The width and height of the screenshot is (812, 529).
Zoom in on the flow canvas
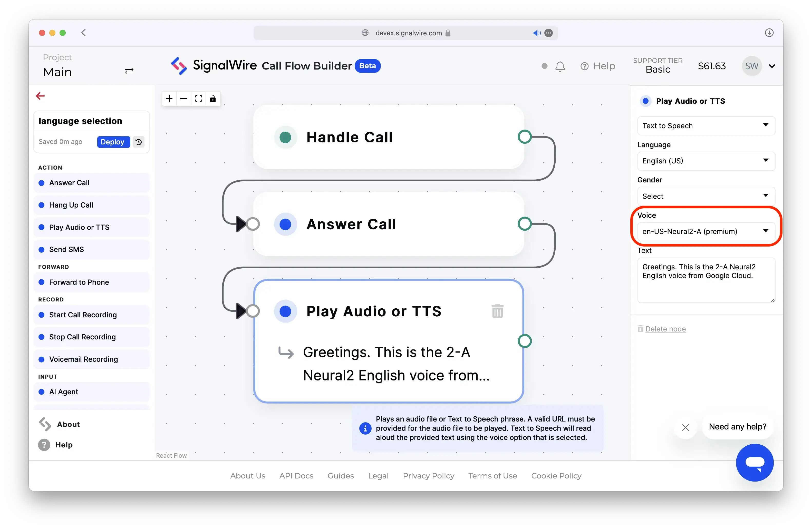(x=169, y=99)
